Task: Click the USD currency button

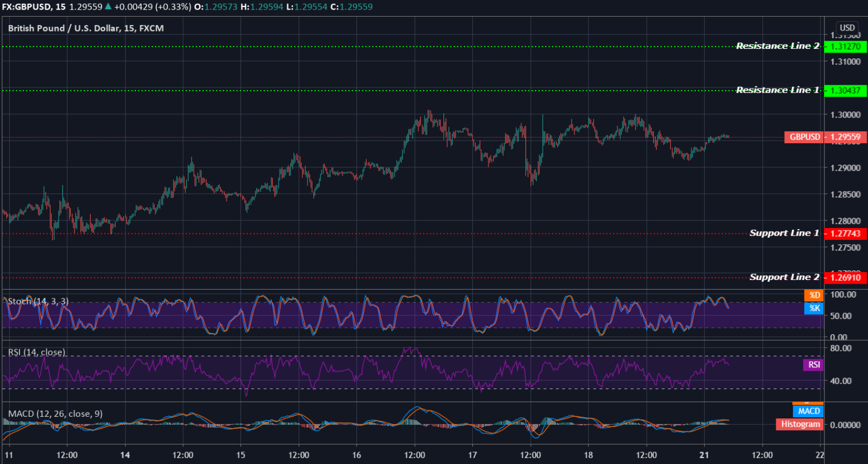Action: [847, 27]
